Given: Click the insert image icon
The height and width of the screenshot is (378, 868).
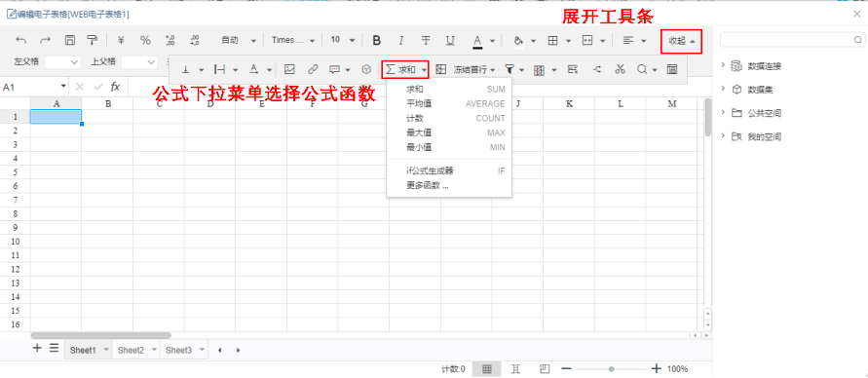Looking at the screenshot, I should pyautogui.click(x=289, y=70).
